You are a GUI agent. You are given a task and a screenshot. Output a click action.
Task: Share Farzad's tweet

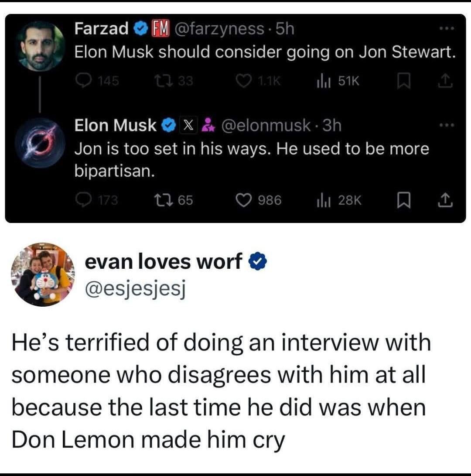(x=447, y=80)
